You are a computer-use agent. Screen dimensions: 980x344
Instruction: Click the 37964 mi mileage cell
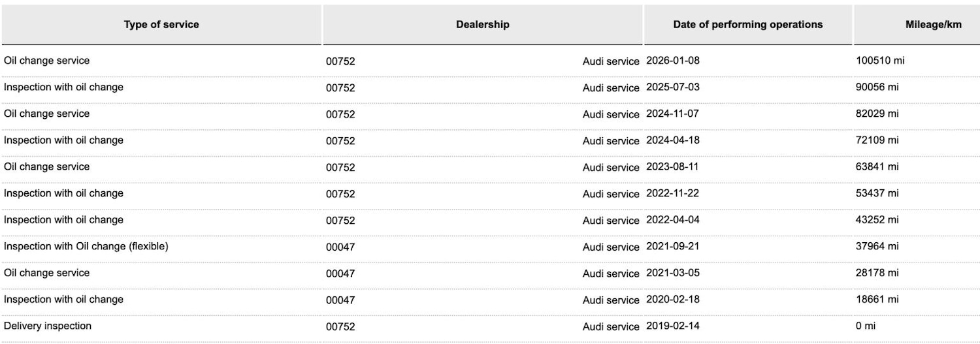pos(877,246)
